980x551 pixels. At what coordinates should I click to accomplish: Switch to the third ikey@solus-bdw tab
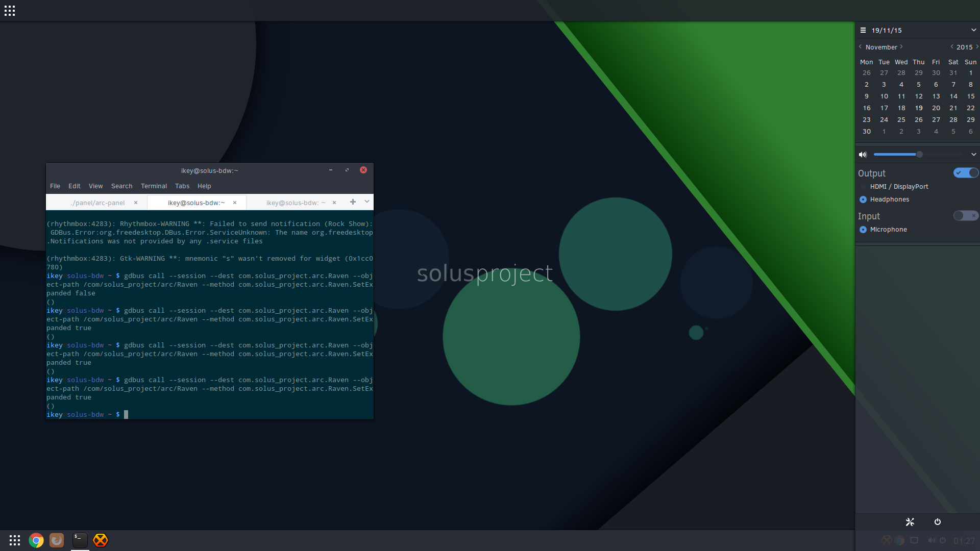(x=296, y=203)
